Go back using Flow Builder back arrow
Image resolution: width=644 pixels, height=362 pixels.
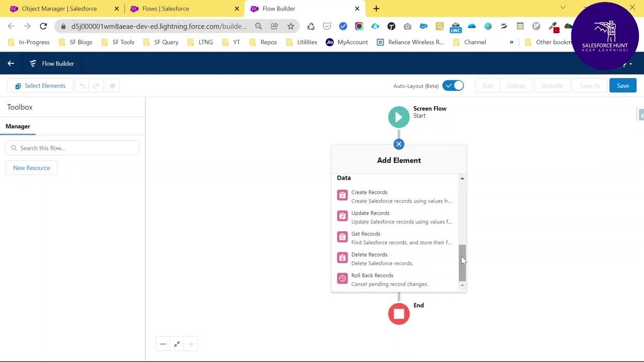11,63
